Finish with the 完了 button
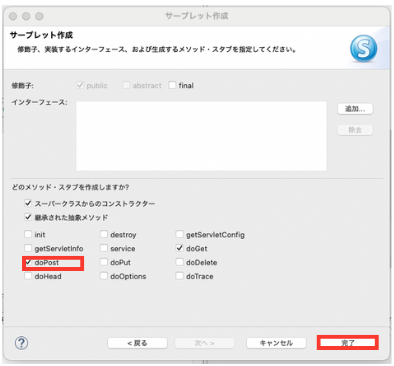 [348, 343]
